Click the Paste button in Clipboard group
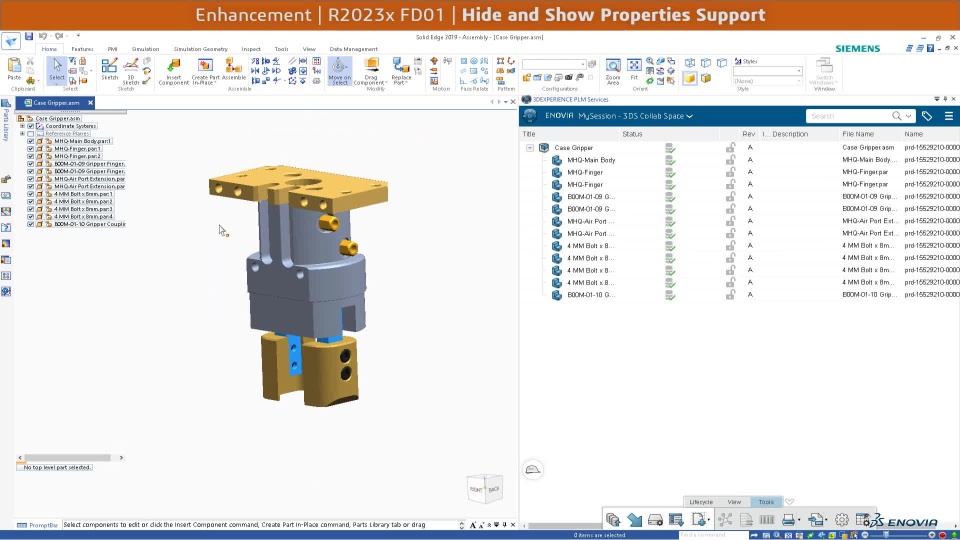Screen dimensions: 960x540 click(x=14, y=69)
